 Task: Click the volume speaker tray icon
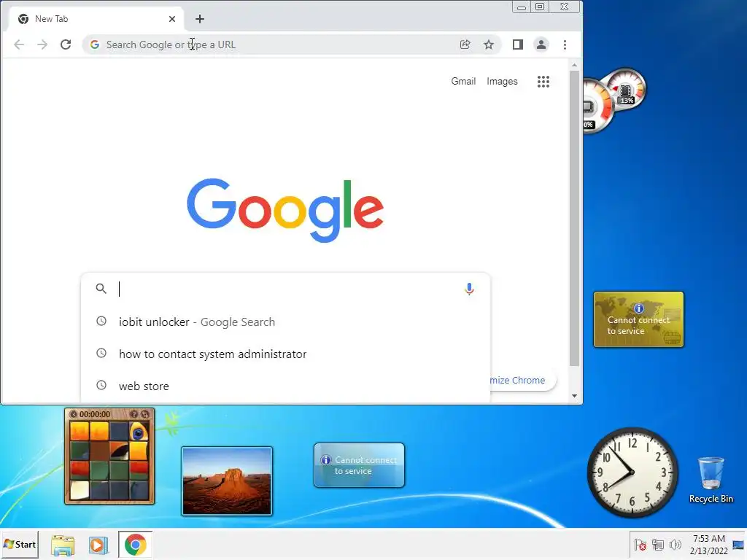click(675, 545)
